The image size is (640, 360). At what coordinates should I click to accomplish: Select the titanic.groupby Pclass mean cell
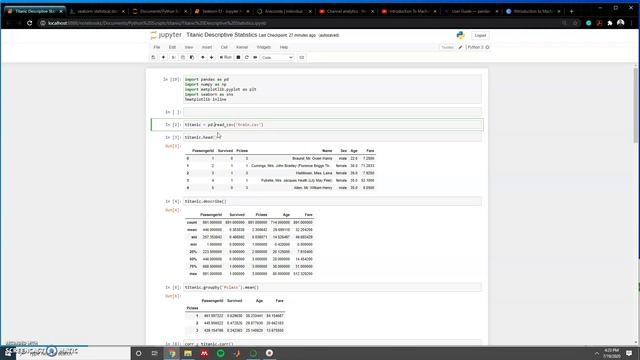point(332,287)
